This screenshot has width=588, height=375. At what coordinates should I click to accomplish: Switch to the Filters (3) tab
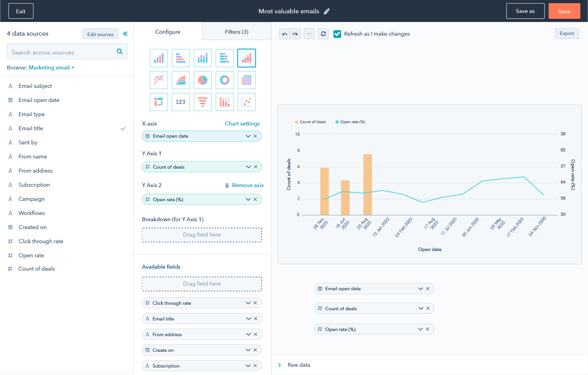coord(237,32)
